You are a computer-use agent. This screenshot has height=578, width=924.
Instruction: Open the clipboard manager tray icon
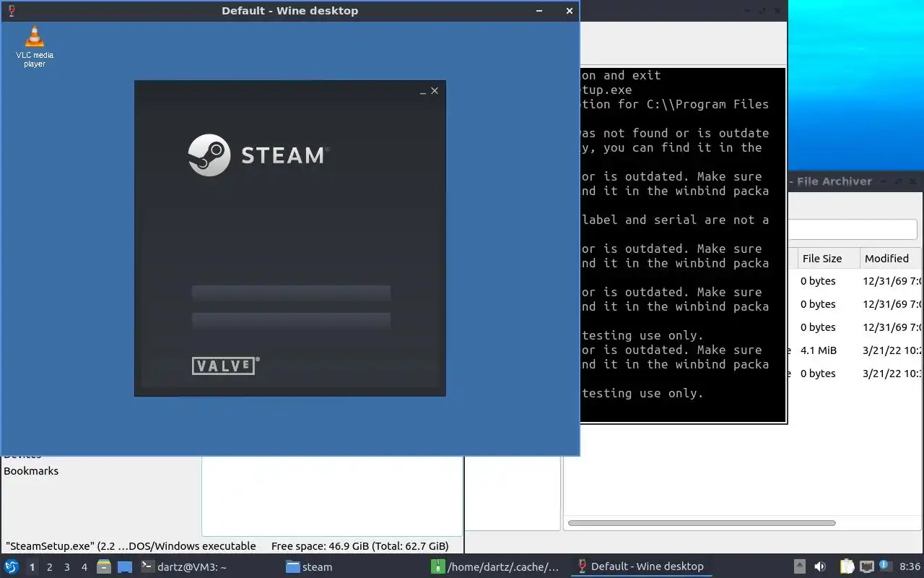(847, 566)
